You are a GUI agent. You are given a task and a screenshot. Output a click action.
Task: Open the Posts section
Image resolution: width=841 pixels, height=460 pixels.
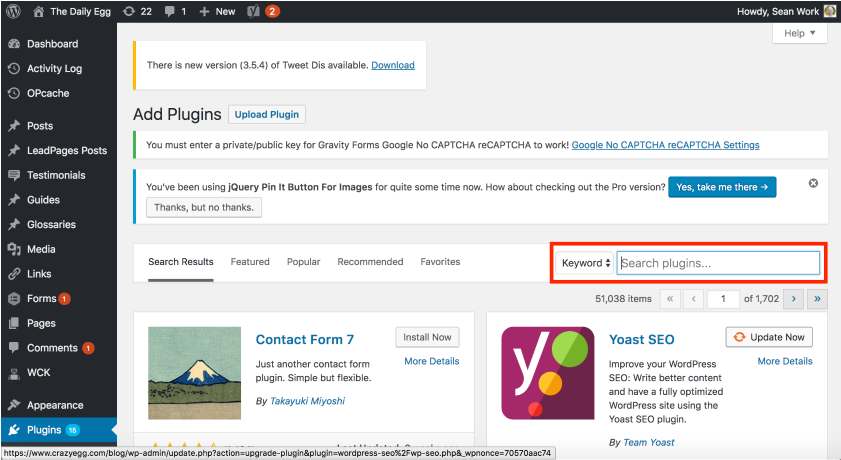(40, 126)
